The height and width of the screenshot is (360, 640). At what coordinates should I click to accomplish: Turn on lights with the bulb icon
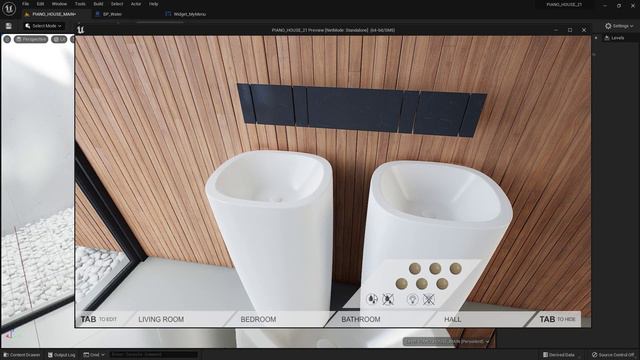pos(413,299)
